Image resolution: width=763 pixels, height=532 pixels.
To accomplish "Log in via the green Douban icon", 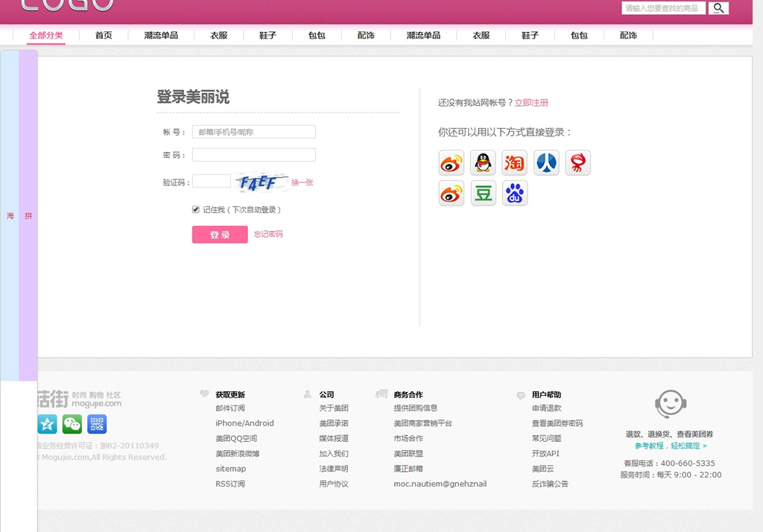I will (x=483, y=194).
